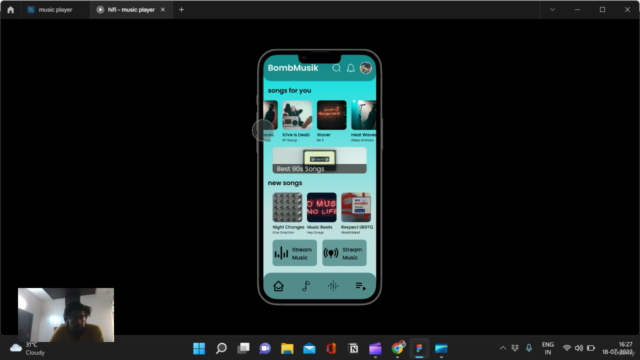640x360 pixels.
Task: Click the 'songs for you' heading
Action: tap(289, 91)
